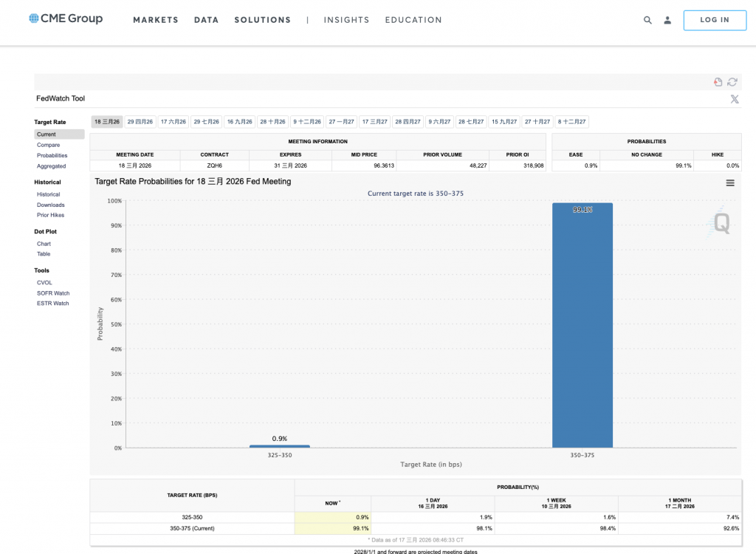Open the Compare target rate view
Viewport: 756px width, 554px height.
tap(49, 145)
